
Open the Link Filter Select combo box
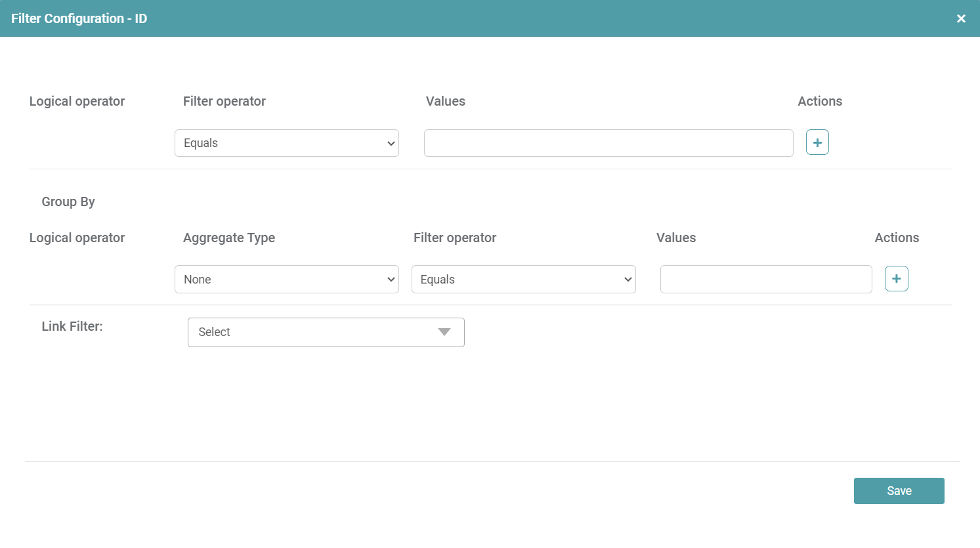pos(326,332)
